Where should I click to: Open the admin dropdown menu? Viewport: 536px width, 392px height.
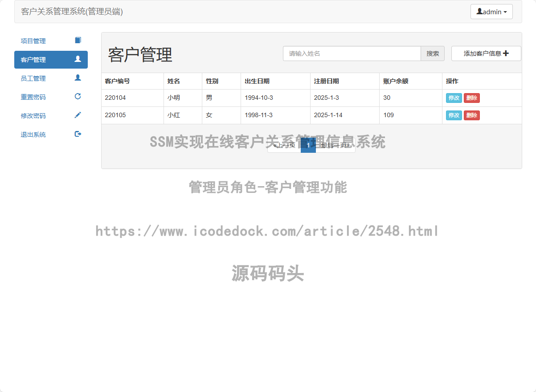tap(491, 12)
